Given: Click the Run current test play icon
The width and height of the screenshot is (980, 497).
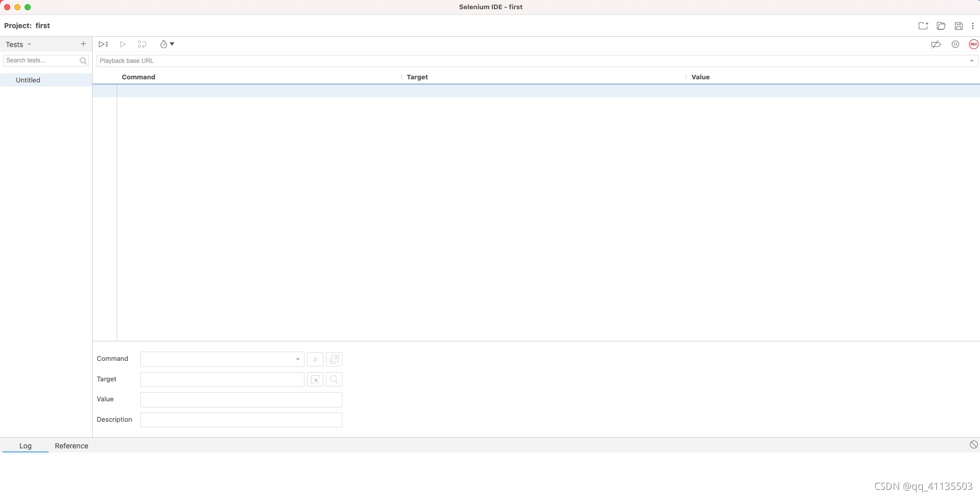Looking at the screenshot, I should [x=123, y=45].
